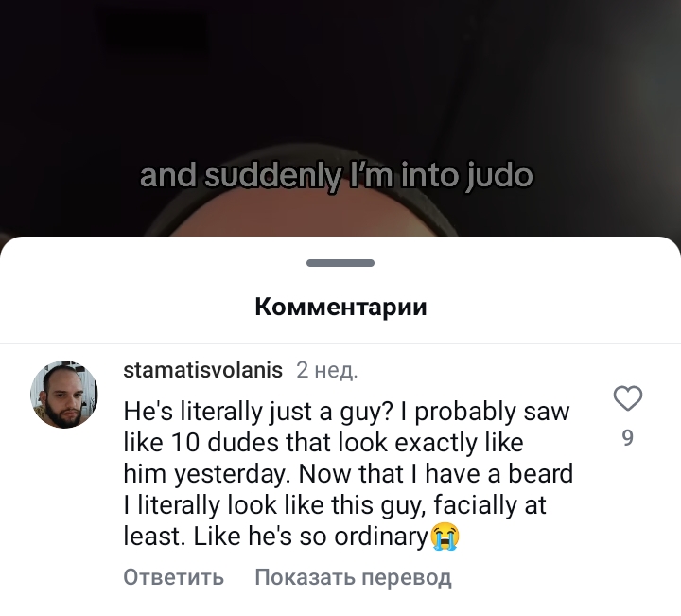The height and width of the screenshot is (616, 681).
Task: Click the word 'judo' in the video caption
Action: [499, 176]
